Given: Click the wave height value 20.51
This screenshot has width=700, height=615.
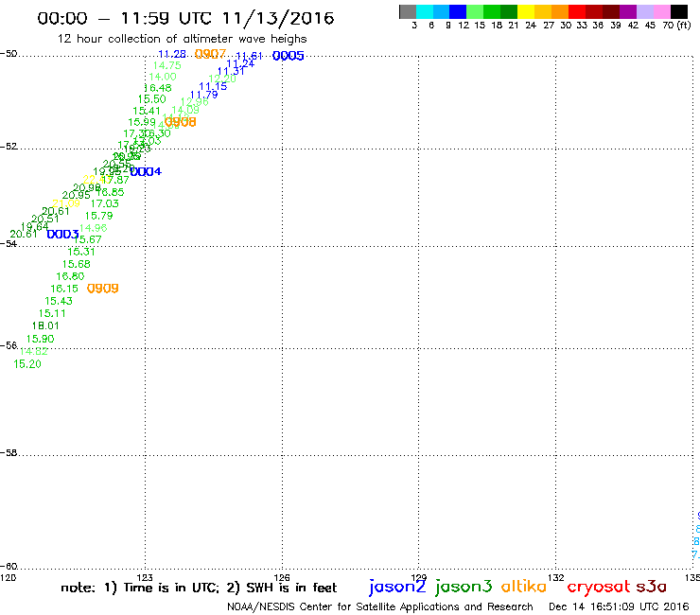Looking at the screenshot, I should pyautogui.click(x=45, y=219).
